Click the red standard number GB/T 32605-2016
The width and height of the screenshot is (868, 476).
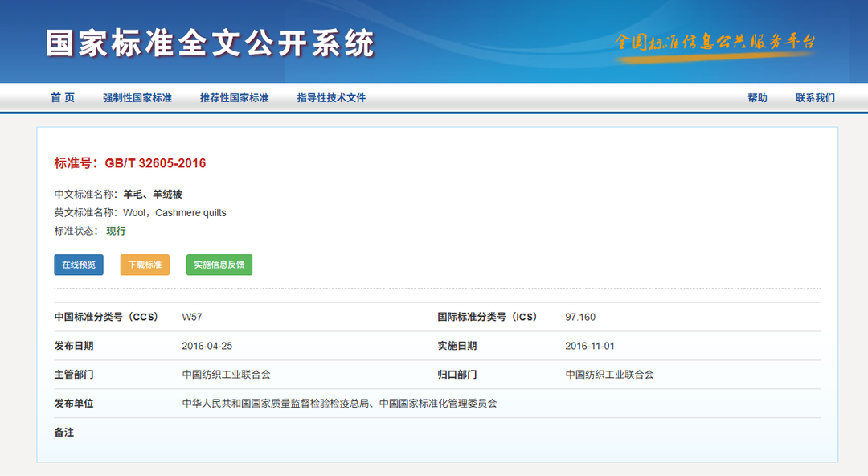pos(154,163)
